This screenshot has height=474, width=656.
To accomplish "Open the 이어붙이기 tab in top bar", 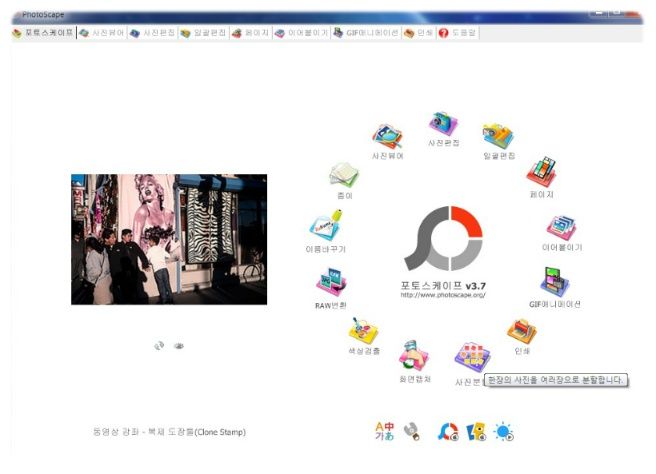I will point(301,33).
